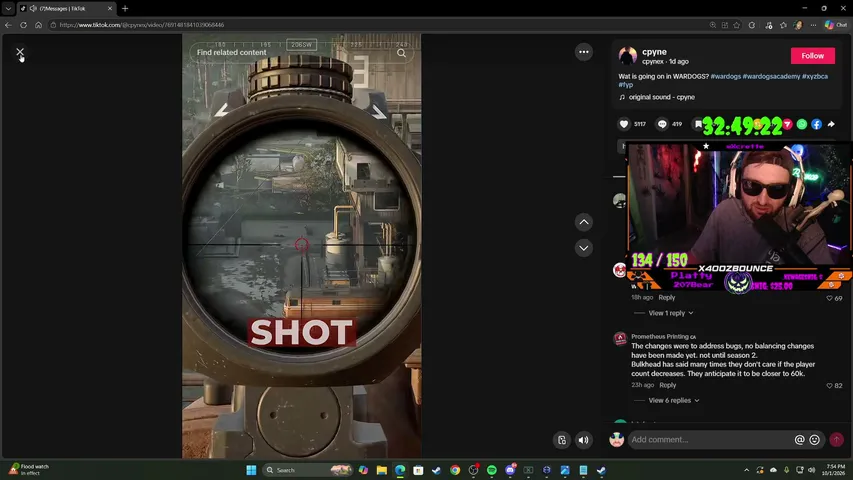
Task: Click the TikTok URL address bar
Action: click(141, 25)
